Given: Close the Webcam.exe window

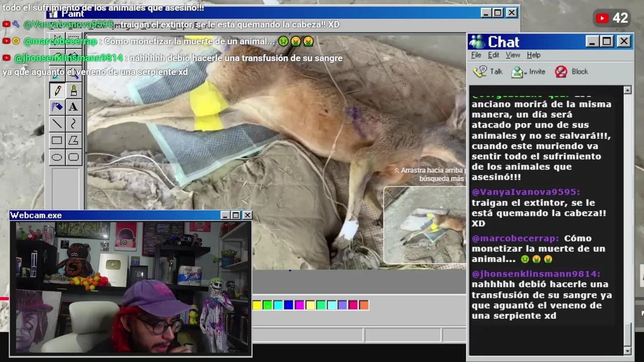Looking at the screenshot, I should 247,215.
